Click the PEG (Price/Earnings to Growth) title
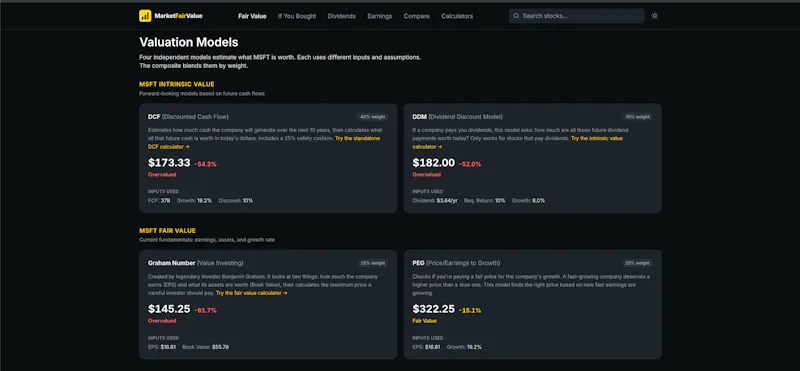The width and height of the screenshot is (800, 371). coord(456,263)
